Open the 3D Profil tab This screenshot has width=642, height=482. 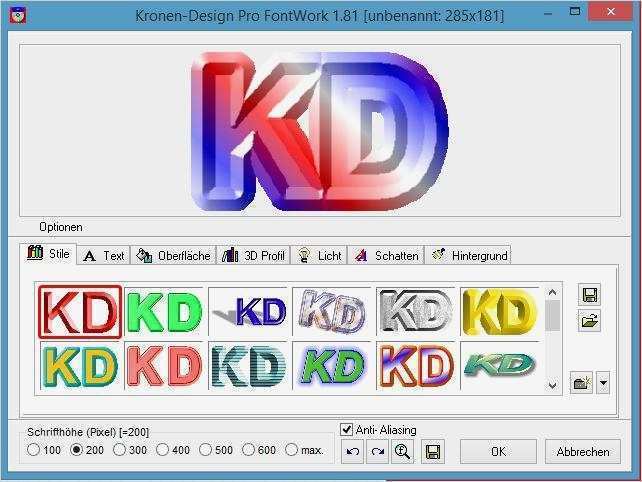[253, 256]
